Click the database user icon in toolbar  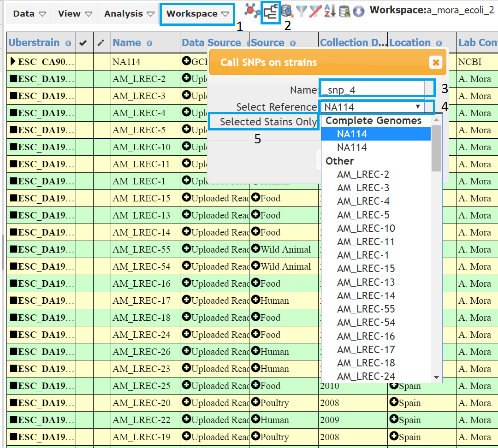click(x=344, y=12)
